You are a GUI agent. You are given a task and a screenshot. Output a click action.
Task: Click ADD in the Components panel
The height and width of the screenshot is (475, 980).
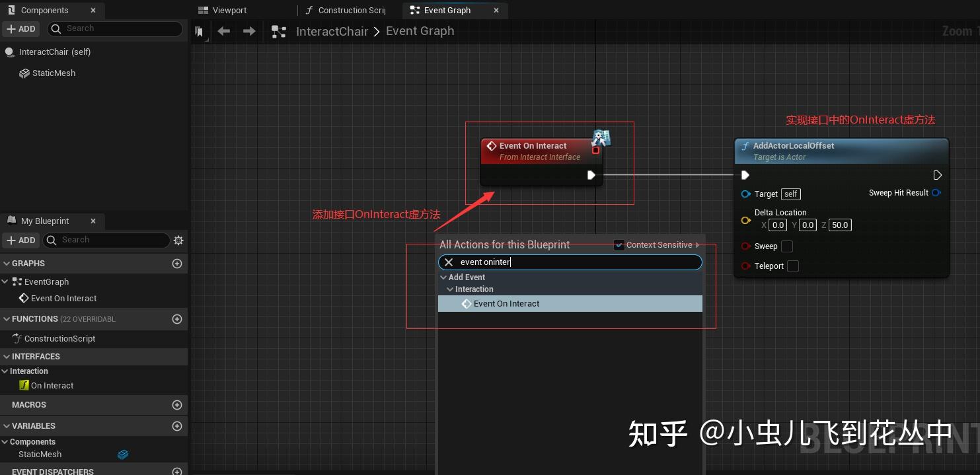20,28
